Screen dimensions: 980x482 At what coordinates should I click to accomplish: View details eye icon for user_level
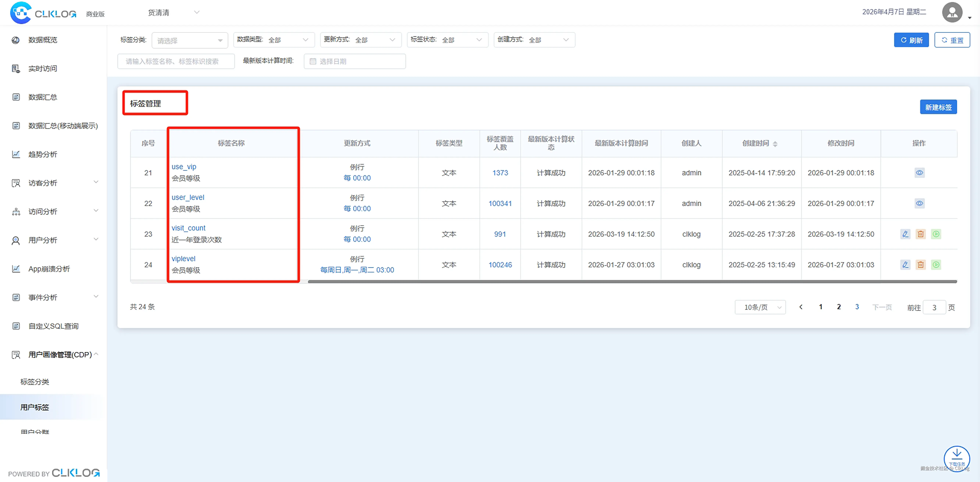919,203
